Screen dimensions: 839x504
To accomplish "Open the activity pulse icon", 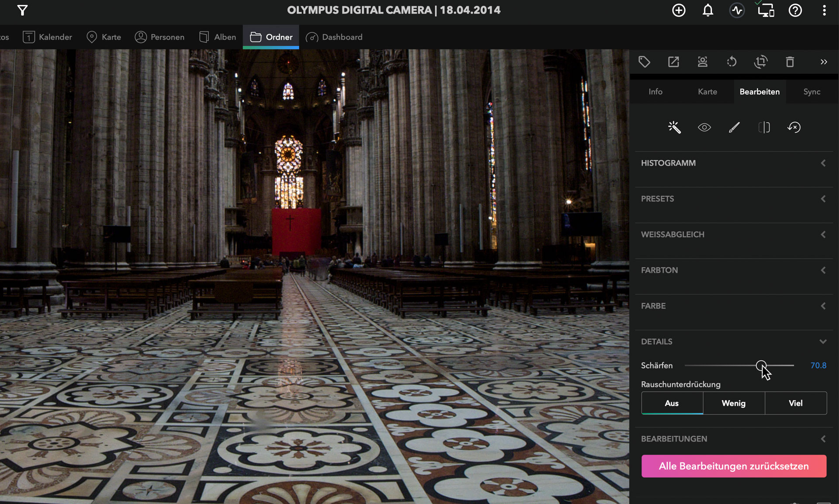I will 737,10.
